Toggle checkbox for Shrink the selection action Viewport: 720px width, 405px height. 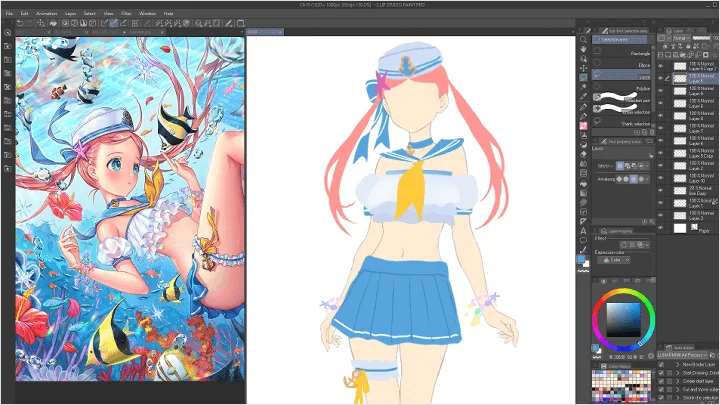click(x=661, y=398)
